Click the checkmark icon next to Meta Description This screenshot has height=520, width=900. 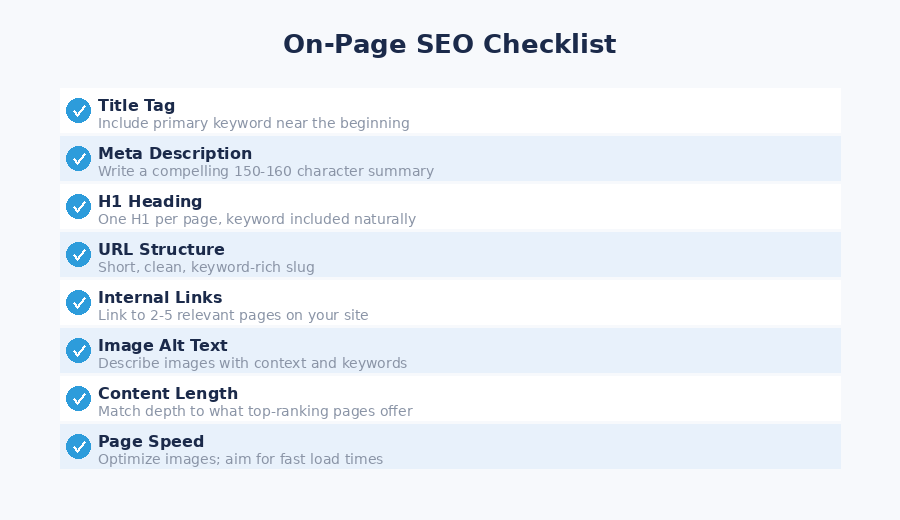click(x=78, y=159)
